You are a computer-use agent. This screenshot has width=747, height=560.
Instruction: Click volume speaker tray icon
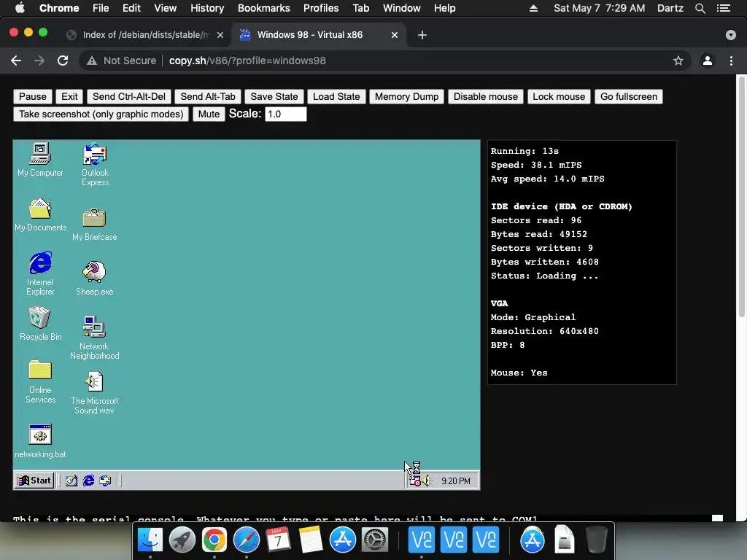pyautogui.click(x=426, y=481)
